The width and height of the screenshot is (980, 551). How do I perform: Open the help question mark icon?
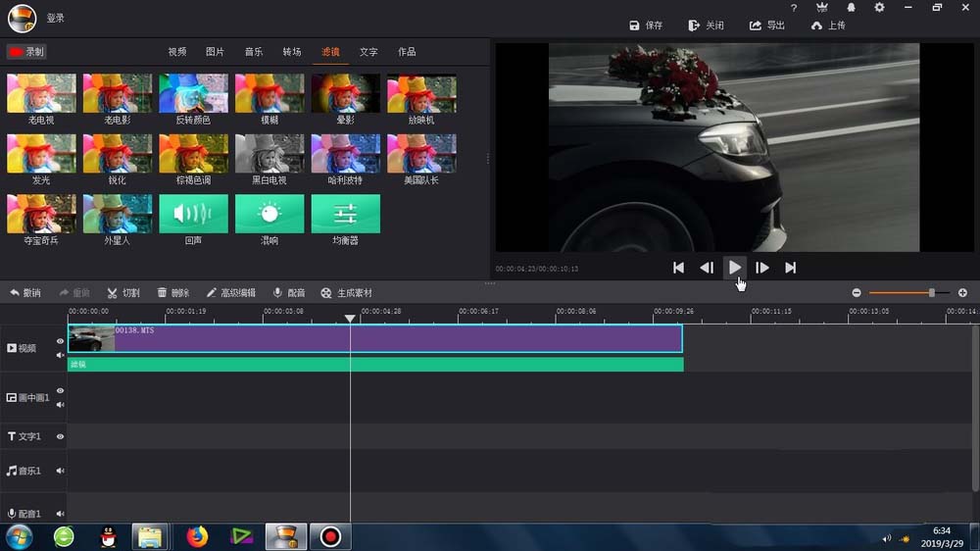tap(793, 8)
